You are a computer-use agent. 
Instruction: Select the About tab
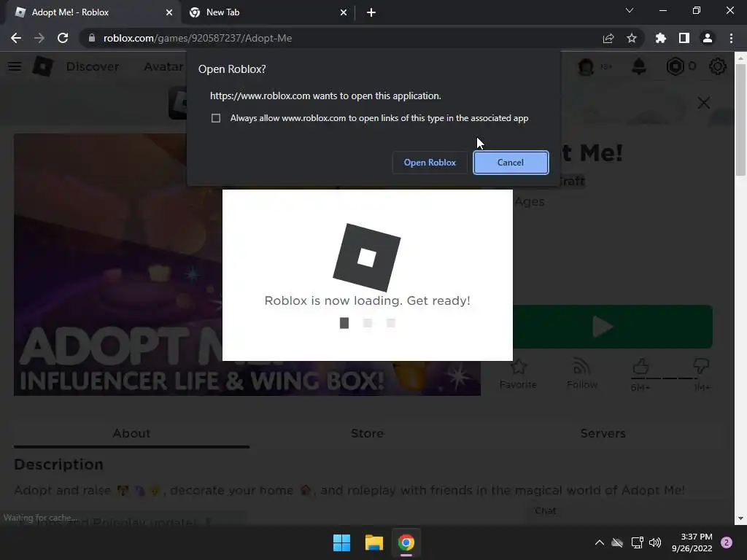tap(131, 433)
